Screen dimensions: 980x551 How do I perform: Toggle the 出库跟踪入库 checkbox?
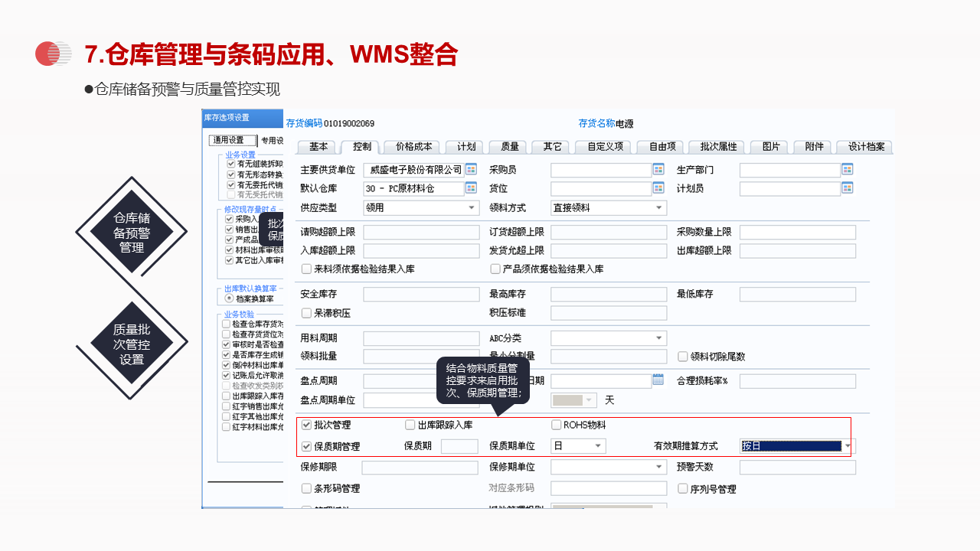pyautogui.click(x=410, y=425)
